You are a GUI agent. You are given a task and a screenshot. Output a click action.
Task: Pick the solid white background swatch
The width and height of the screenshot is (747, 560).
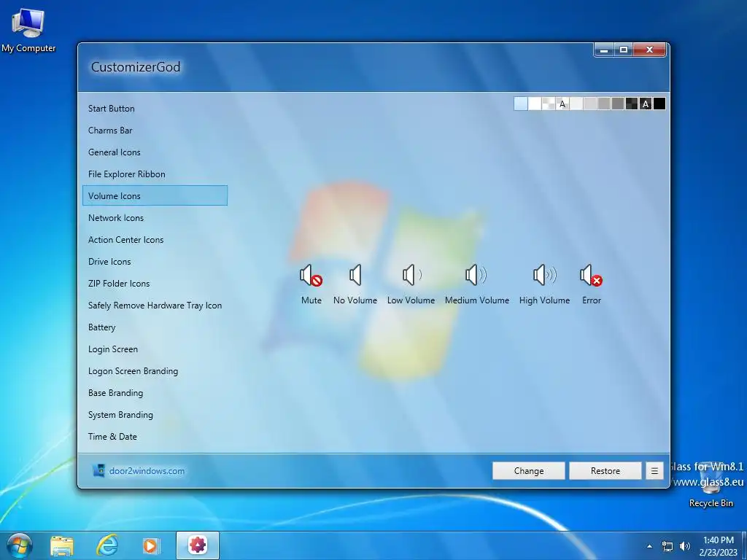point(535,104)
